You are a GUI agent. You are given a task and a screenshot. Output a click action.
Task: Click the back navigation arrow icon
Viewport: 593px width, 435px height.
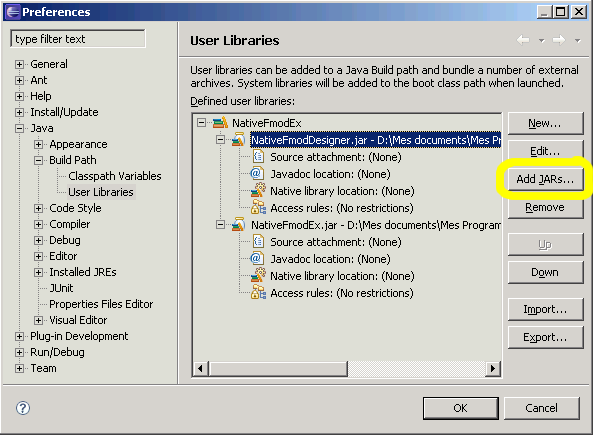pos(523,40)
